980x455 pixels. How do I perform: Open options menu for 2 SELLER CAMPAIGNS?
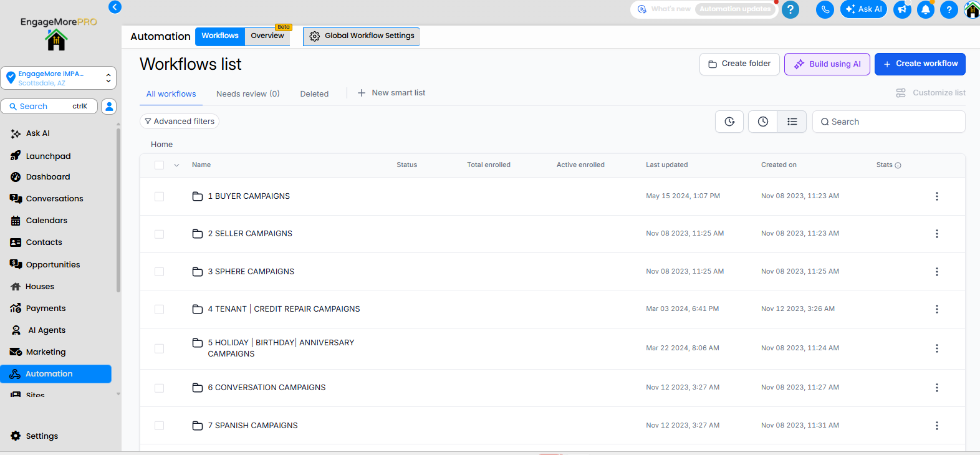tap(936, 234)
